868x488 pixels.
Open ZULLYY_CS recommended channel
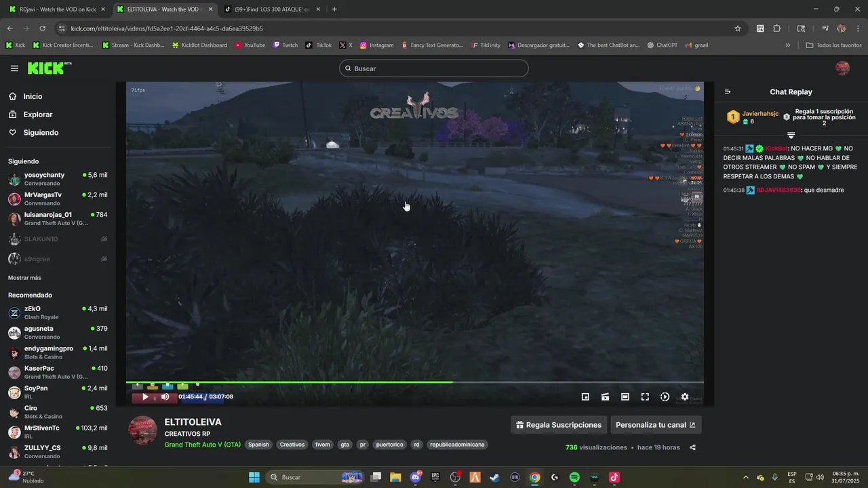(58, 451)
